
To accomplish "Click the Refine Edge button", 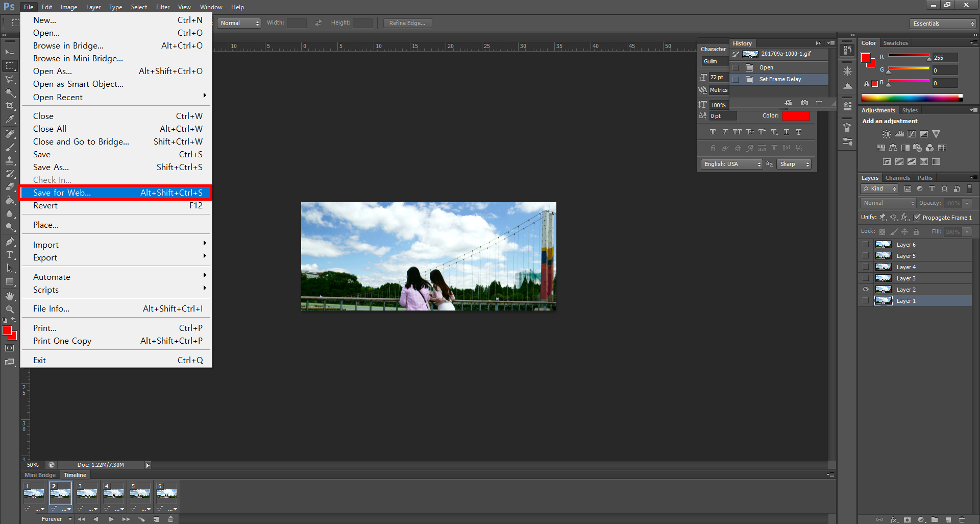I will pyautogui.click(x=407, y=23).
